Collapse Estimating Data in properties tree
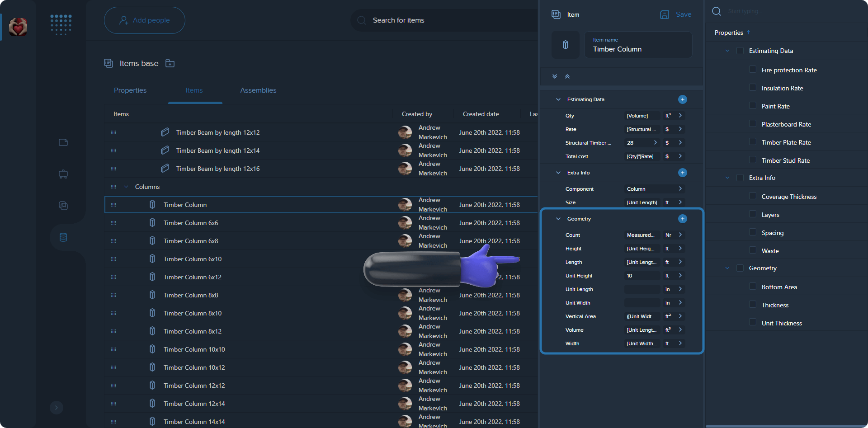 [727, 51]
